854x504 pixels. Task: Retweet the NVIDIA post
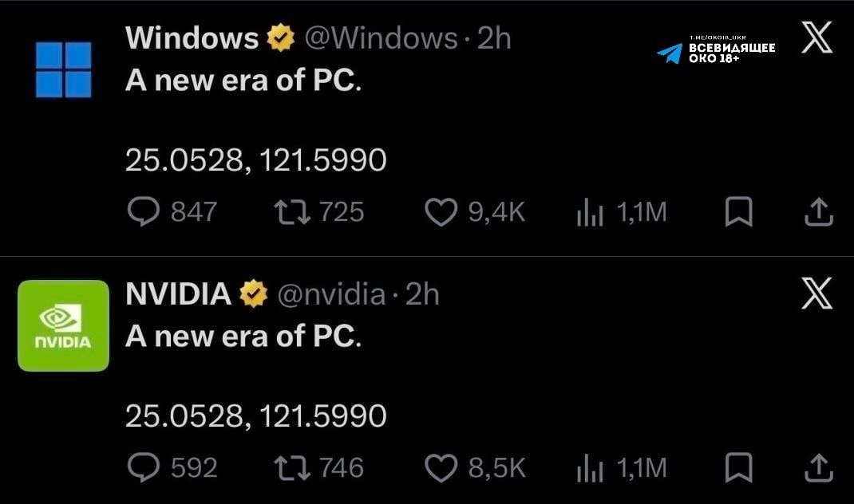click(x=292, y=468)
